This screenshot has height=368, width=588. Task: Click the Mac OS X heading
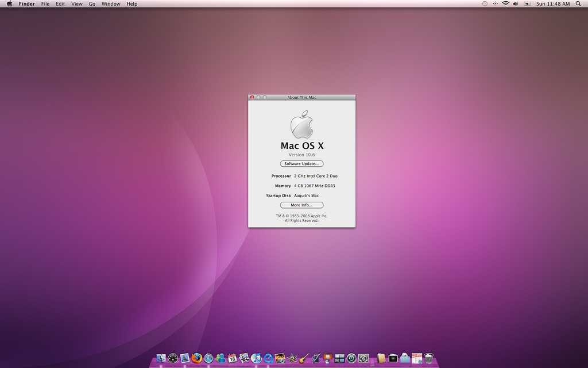(x=302, y=145)
